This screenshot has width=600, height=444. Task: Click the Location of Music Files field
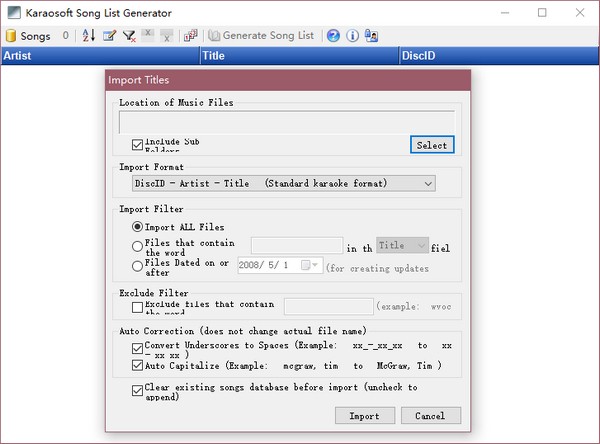coord(286,122)
